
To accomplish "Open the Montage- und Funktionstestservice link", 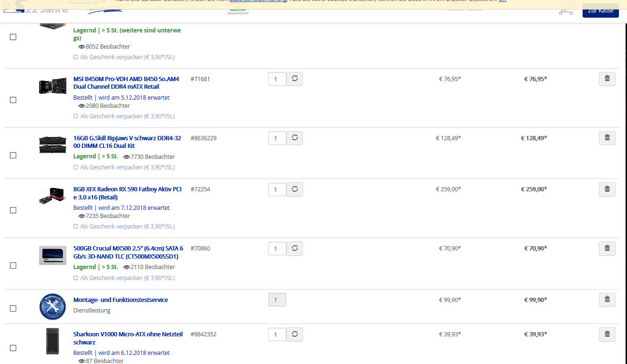I will [x=121, y=300].
